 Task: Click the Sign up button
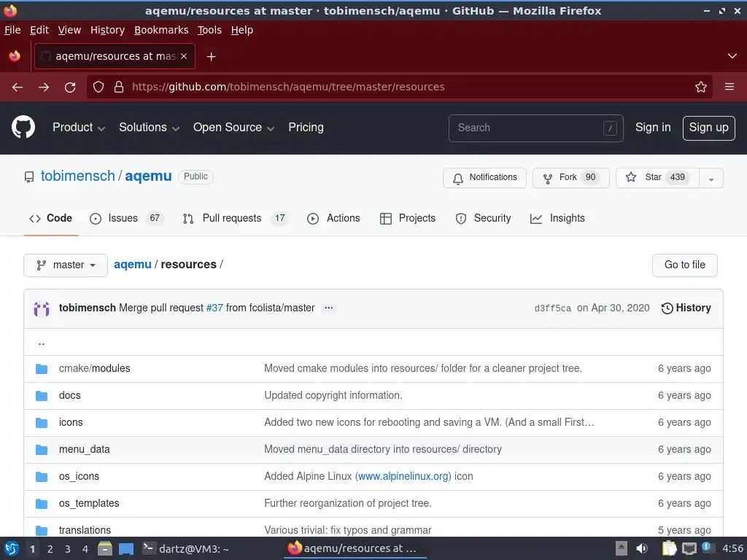tap(708, 128)
